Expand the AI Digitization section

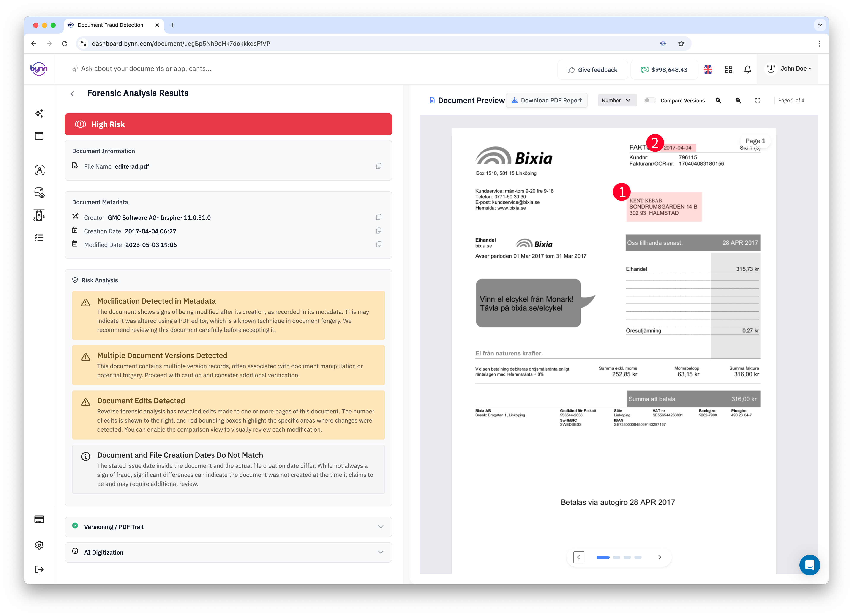228,552
